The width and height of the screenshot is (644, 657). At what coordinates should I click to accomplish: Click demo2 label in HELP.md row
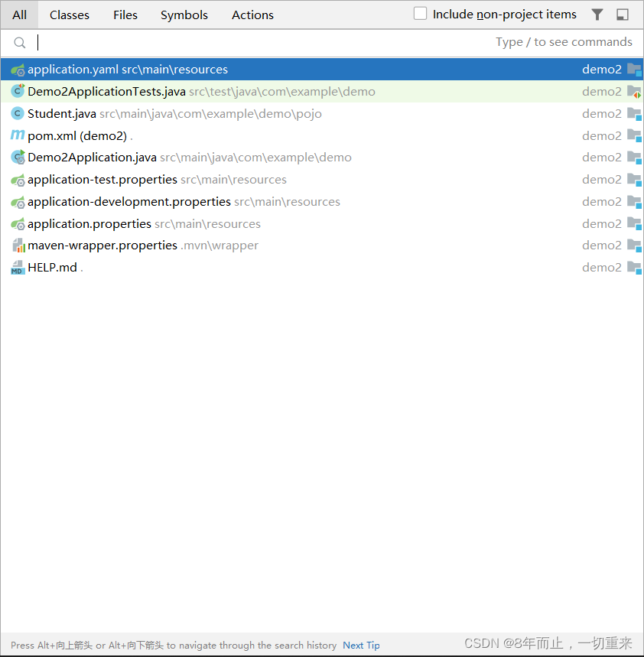coord(602,268)
